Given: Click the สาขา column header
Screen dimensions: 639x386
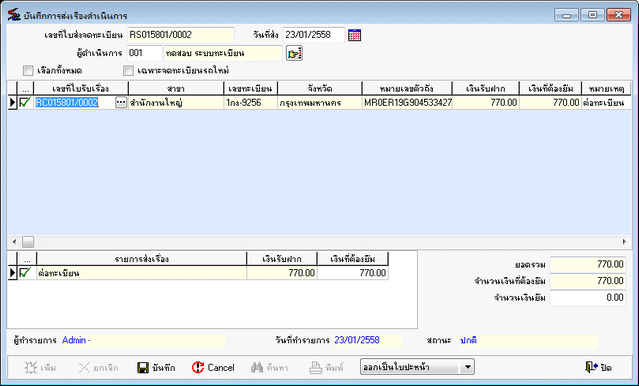Looking at the screenshot, I should coord(176,88).
